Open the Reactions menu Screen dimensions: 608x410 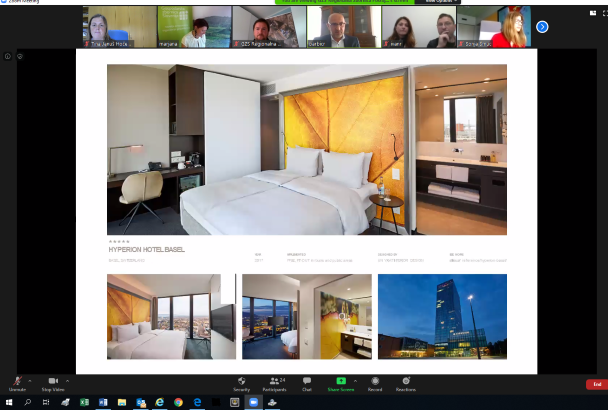(x=406, y=384)
